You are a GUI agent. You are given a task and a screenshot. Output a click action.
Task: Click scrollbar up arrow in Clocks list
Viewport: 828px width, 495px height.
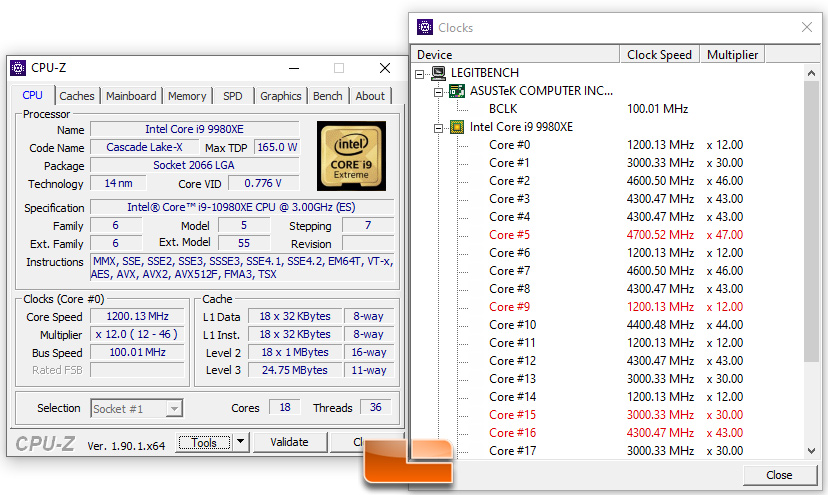pos(811,73)
